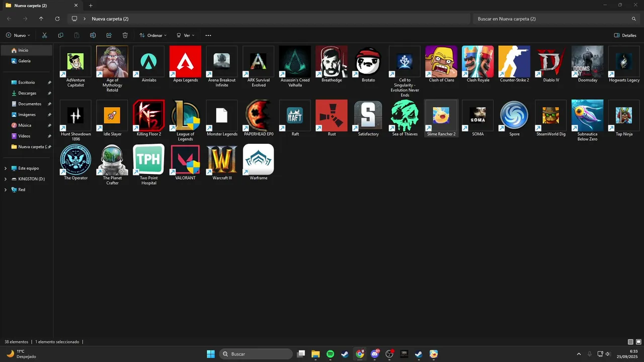Screen dimensions: 644x362
Task: Click the Share toolbar icon
Action: coord(109,35)
